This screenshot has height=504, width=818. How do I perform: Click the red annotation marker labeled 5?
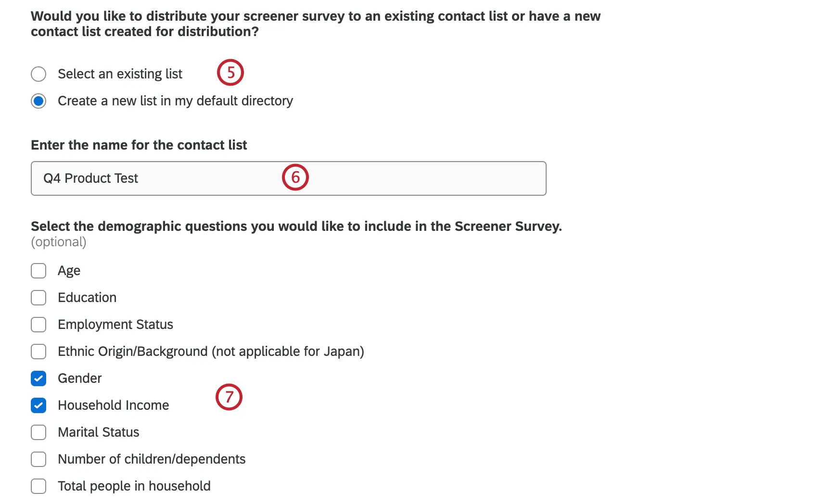point(230,73)
